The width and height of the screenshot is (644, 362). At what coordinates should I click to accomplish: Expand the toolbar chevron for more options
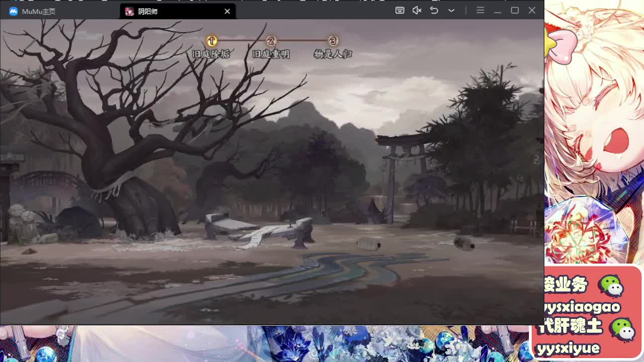tap(451, 11)
